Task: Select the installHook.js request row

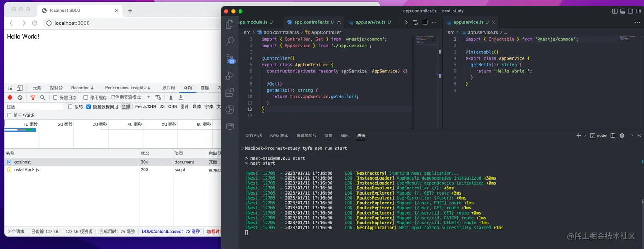Action: tap(113, 169)
